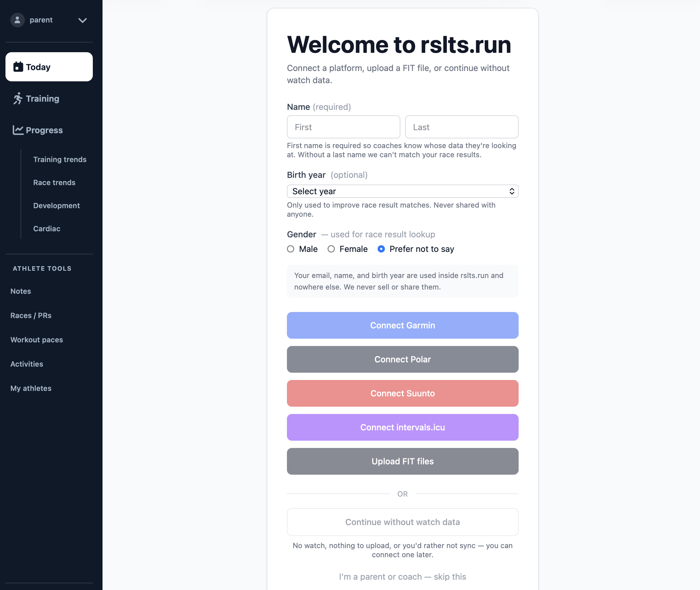Image resolution: width=700 pixels, height=590 pixels.
Task: Focus the First name field
Action: pos(343,127)
